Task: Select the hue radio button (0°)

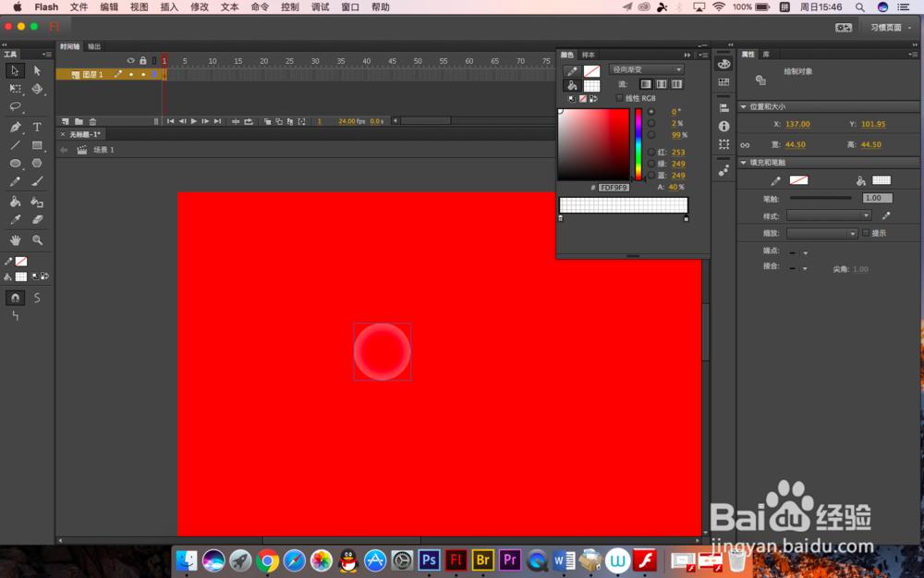Action: [x=651, y=112]
